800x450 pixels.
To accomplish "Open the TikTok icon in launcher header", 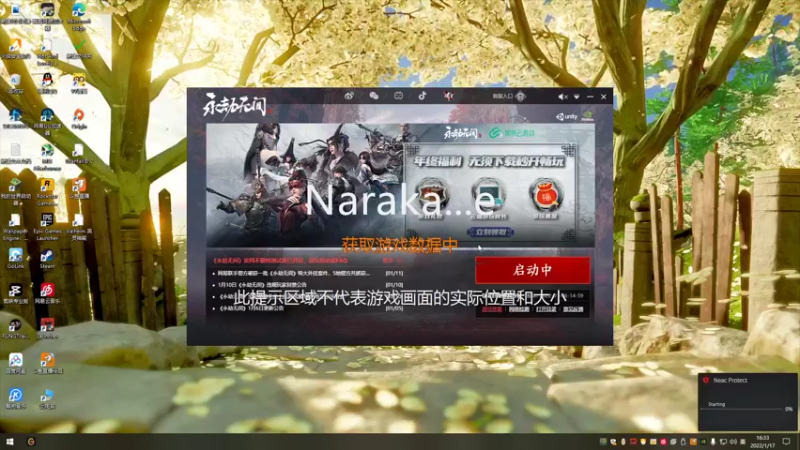I will click(422, 96).
